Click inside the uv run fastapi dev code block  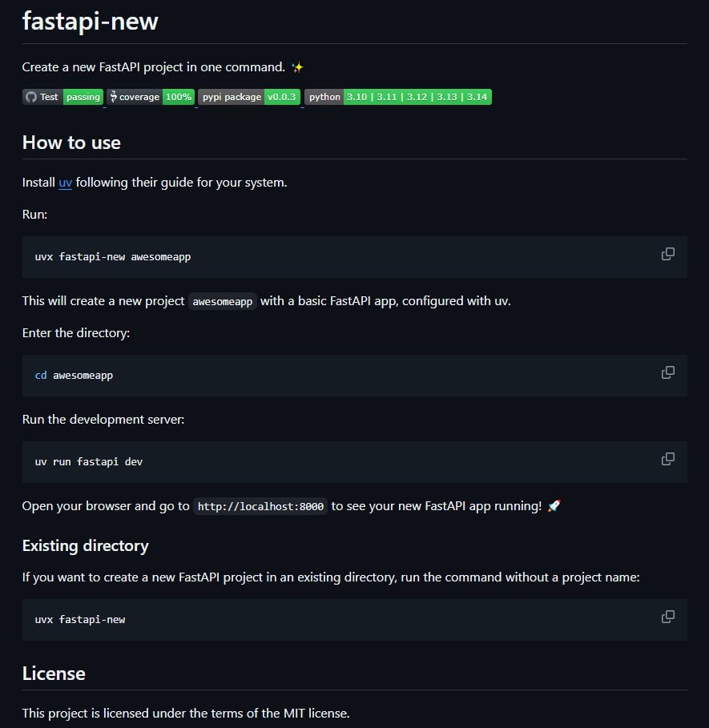(x=354, y=462)
